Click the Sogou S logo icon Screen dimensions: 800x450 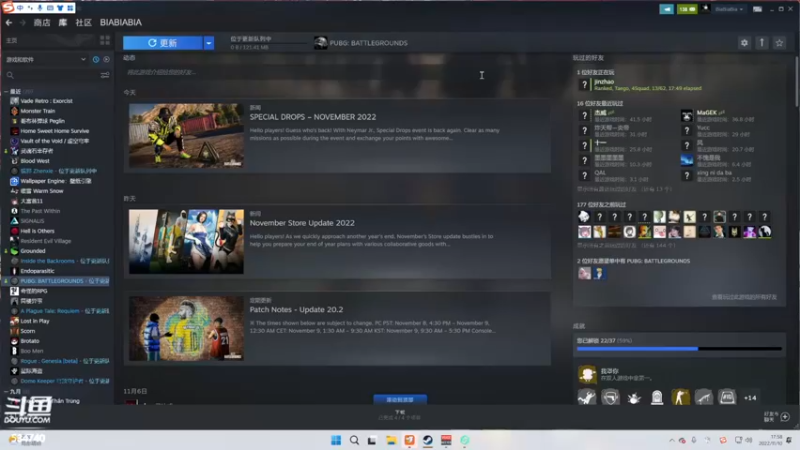8,8
